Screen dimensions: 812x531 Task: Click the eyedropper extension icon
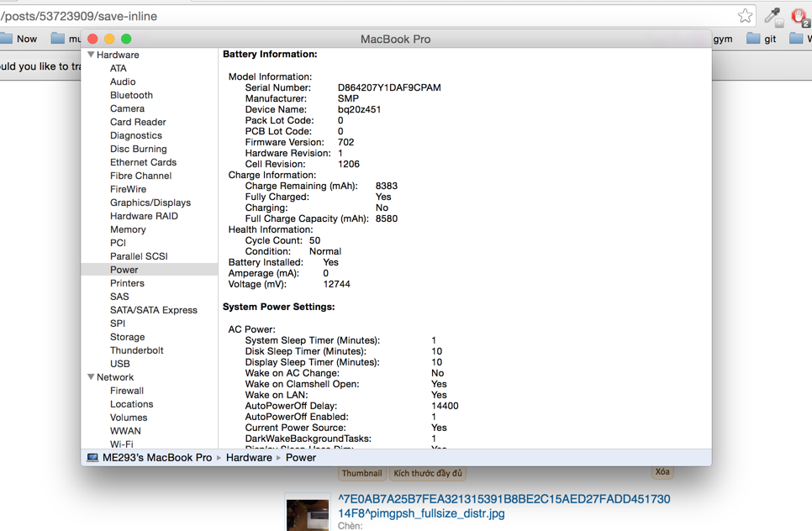click(772, 16)
